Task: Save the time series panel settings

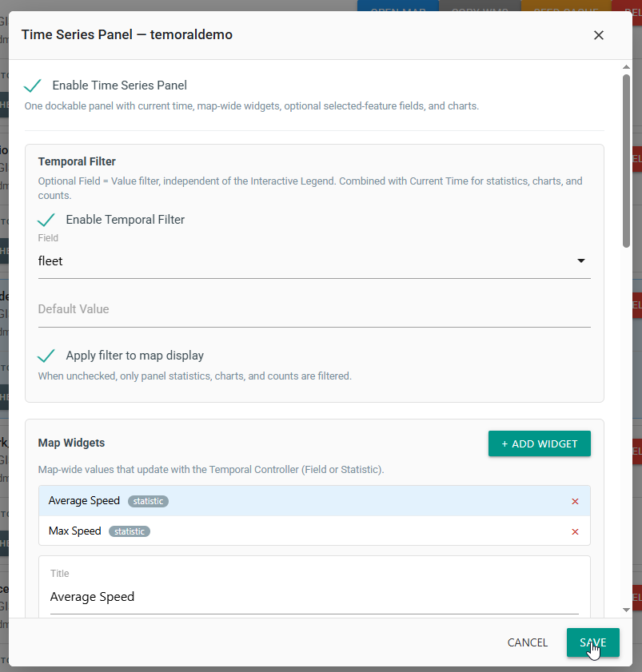Action: (x=592, y=642)
